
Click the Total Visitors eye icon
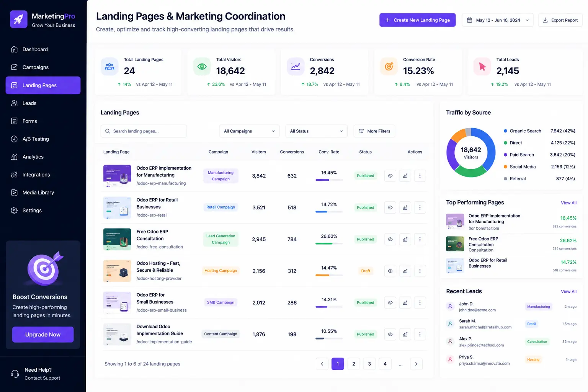point(202,66)
